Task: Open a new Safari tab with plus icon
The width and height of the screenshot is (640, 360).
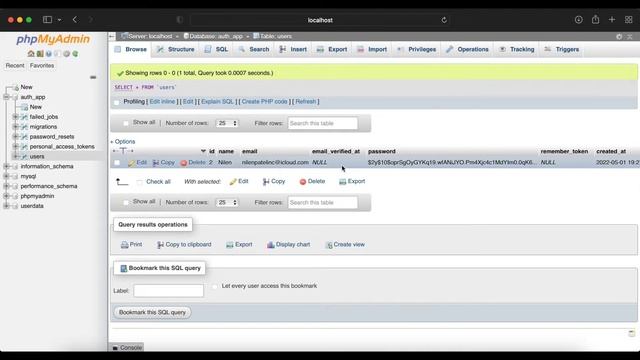Action: [x=612, y=20]
